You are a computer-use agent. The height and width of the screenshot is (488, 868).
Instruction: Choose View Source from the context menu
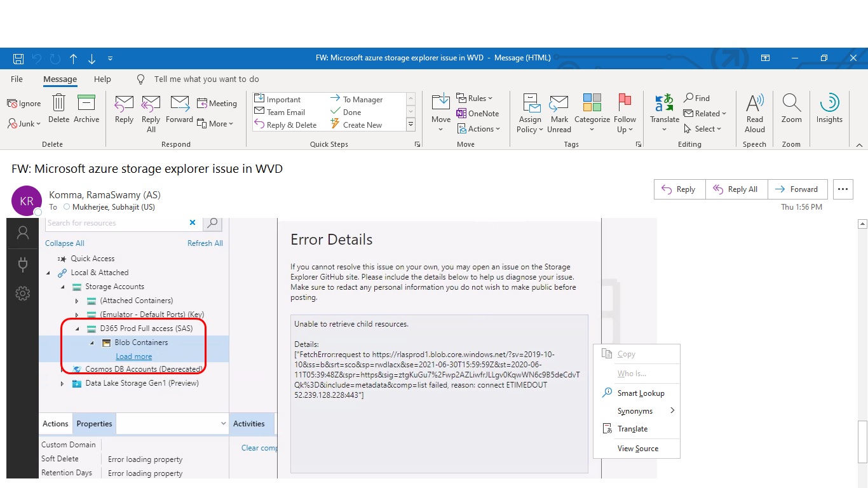[637, 448]
